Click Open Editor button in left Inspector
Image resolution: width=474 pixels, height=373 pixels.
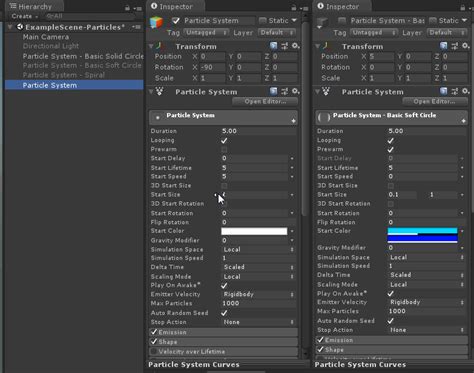coord(265,101)
